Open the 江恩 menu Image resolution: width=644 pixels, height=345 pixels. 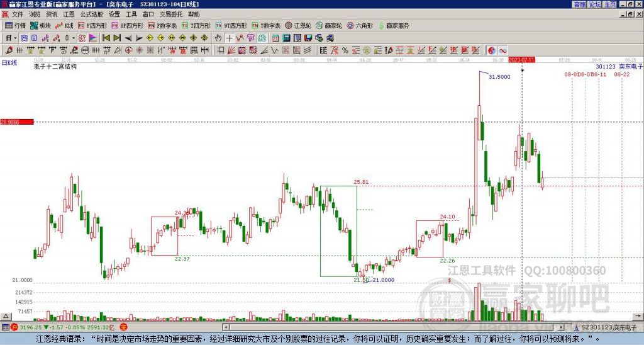pos(69,14)
